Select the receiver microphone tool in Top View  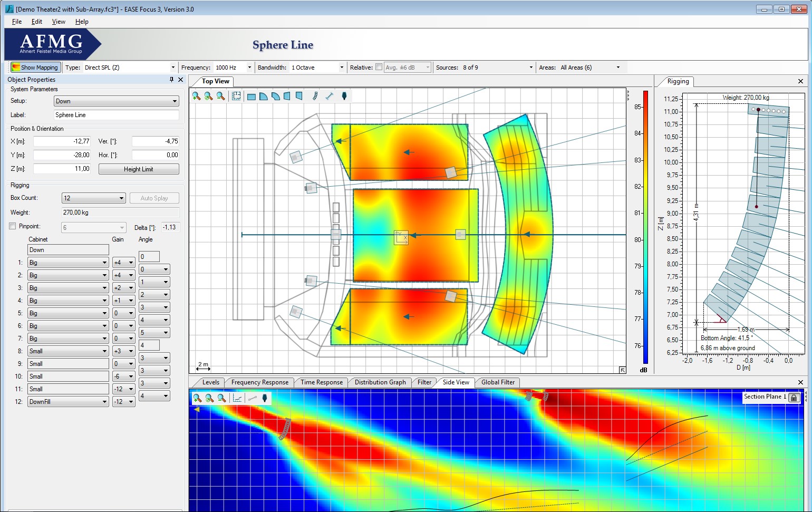344,96
